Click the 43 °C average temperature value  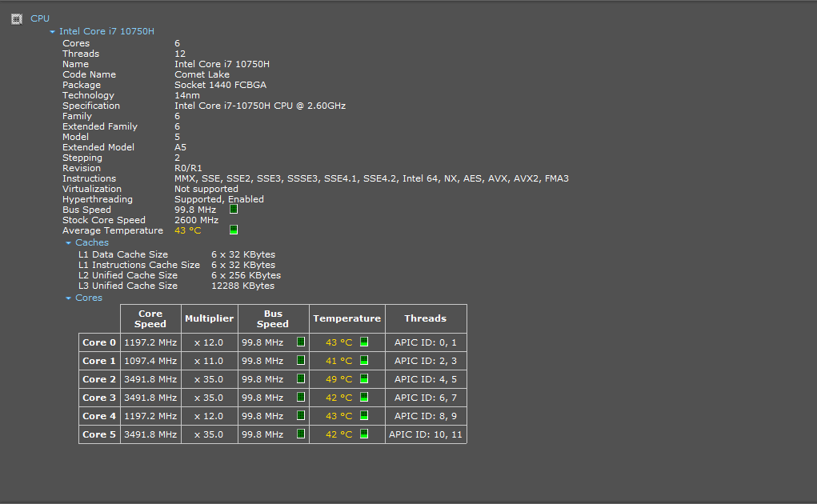[x=187, y=230]
